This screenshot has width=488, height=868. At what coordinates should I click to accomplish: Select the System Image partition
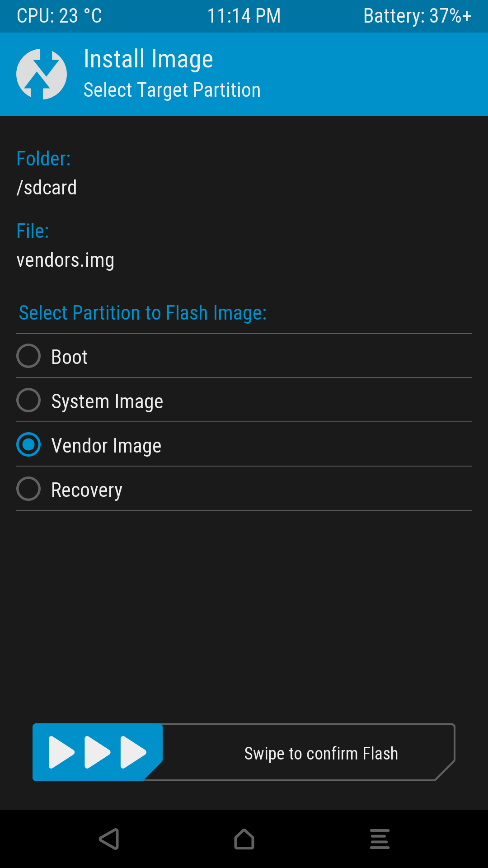pyautogui.click(x=28, y=400)
